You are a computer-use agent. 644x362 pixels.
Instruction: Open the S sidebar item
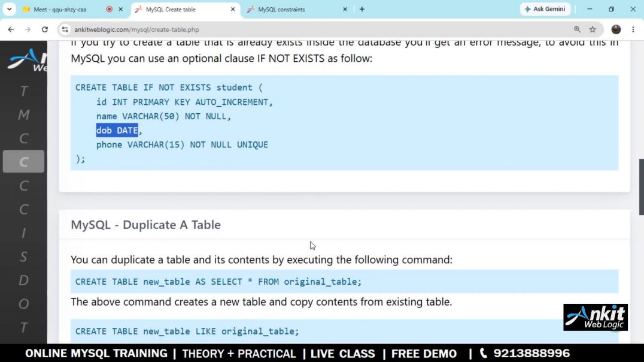pos(24,257)
